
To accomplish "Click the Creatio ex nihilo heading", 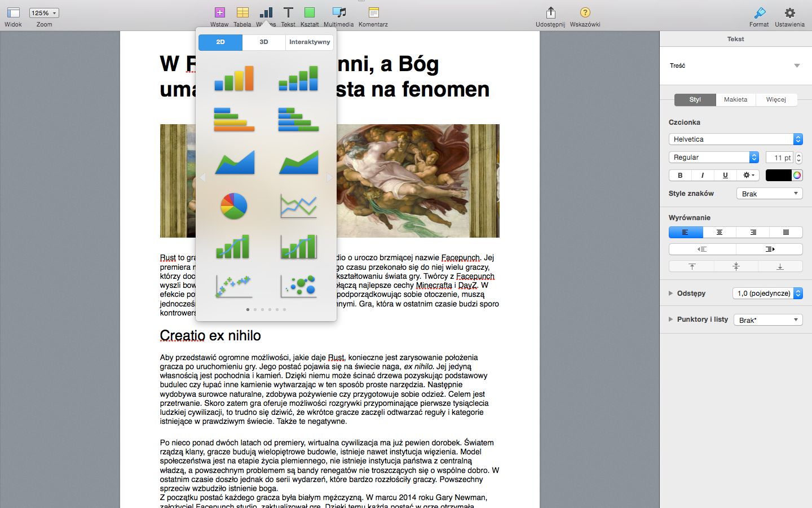I will point(210,336).
